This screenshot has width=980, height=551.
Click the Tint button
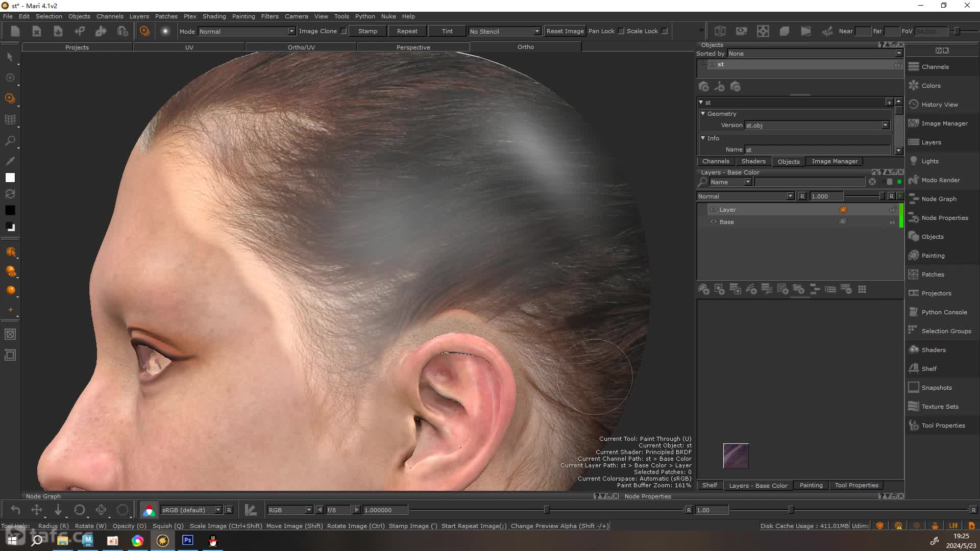pyautogui.click(x=447, y=31)
